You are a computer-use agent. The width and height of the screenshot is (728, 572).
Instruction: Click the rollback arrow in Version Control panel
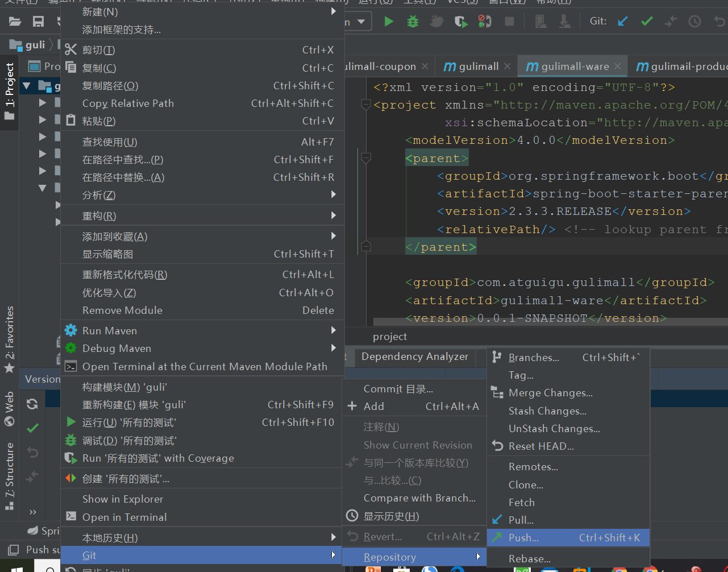tap(32, 453)
